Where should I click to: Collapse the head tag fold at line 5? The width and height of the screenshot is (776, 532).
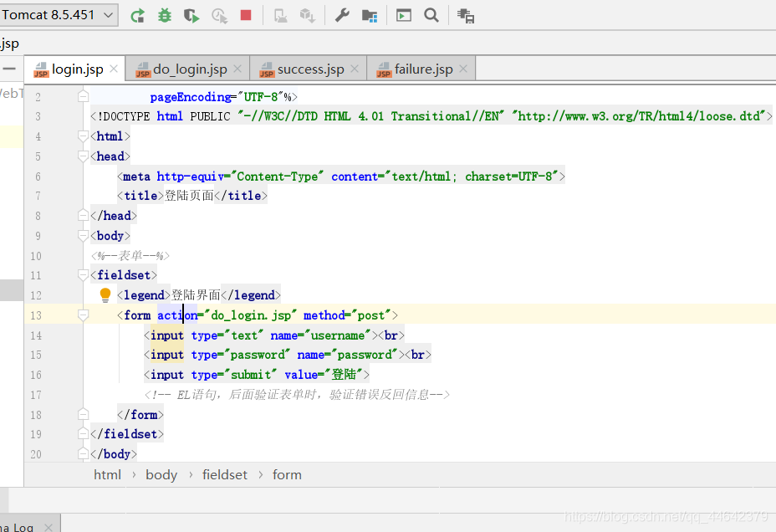pyautogui.click(x=83, y=156)
